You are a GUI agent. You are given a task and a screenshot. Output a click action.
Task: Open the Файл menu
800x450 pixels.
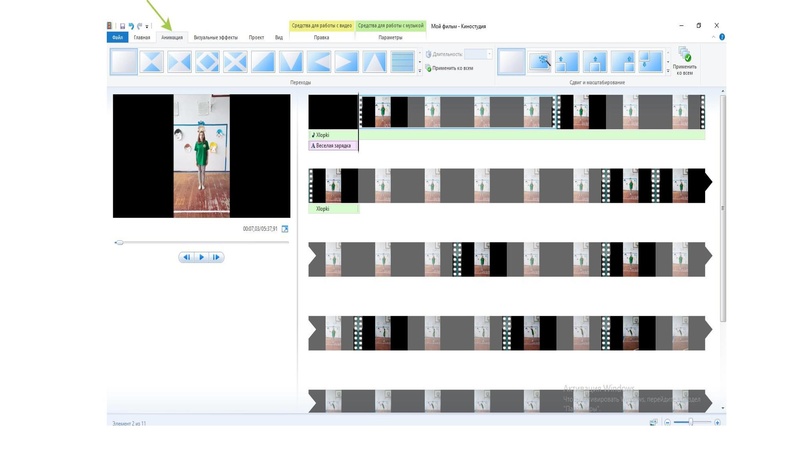(117, 37)
